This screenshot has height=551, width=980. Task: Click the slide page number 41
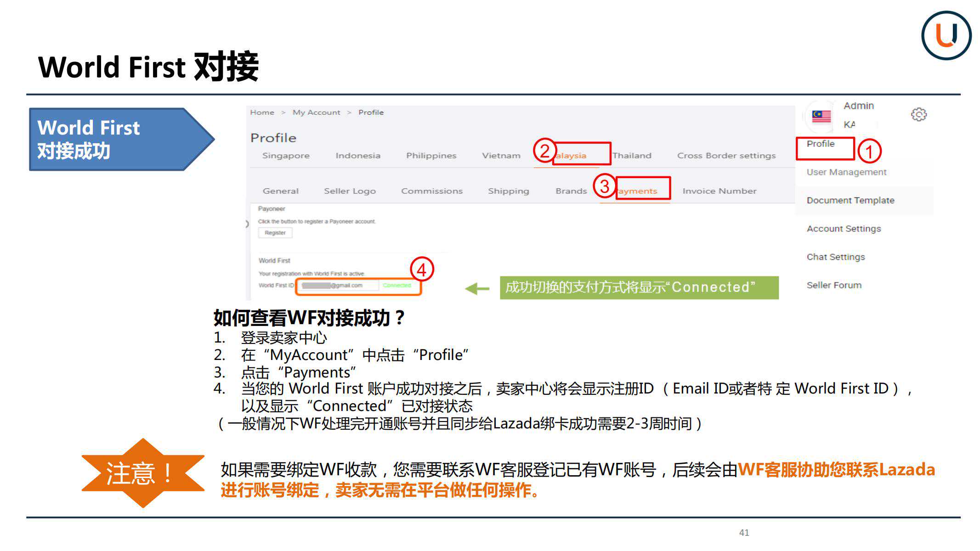coord(744,533)
